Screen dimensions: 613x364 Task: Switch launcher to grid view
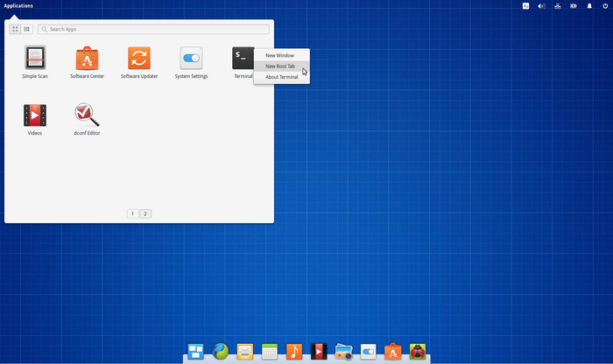pyautogui.click(x=15, y=29)
